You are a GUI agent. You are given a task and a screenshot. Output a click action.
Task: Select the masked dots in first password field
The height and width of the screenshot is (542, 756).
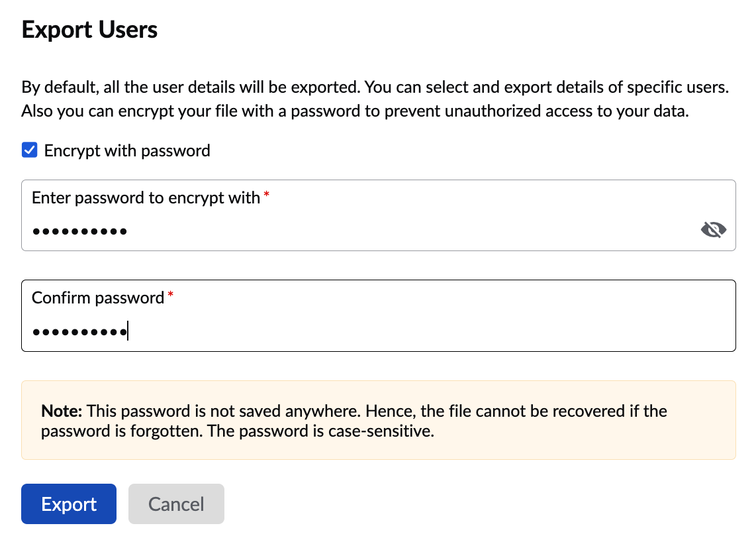tap(79, 231)
